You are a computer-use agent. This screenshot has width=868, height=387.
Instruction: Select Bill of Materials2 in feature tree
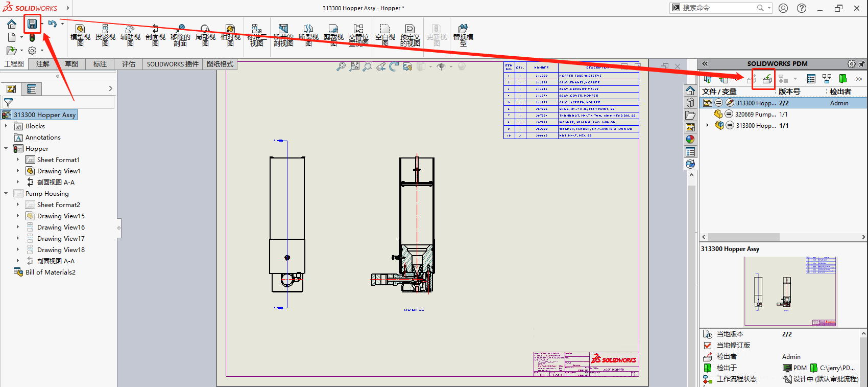tap(50, 272)
